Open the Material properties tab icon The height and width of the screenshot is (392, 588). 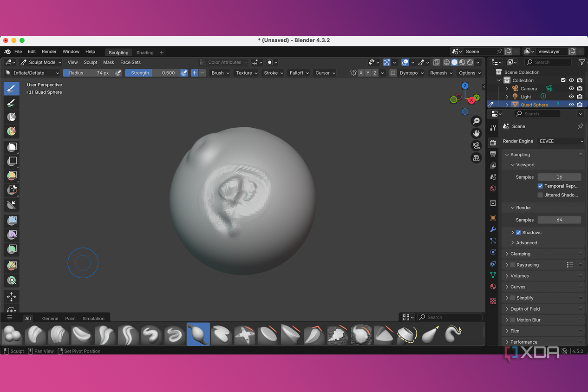(493, 287)
